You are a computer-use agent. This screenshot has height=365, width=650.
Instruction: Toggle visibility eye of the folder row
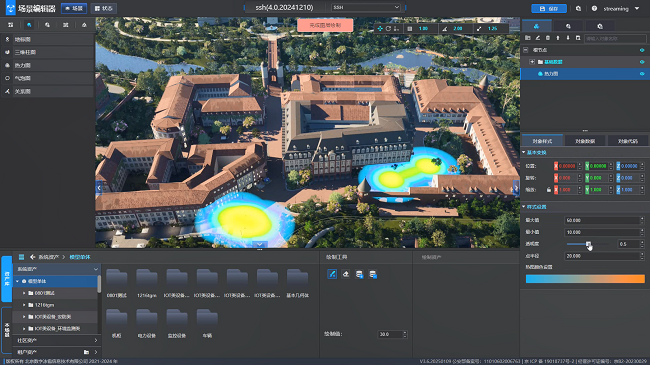click(x=642, y=62)
